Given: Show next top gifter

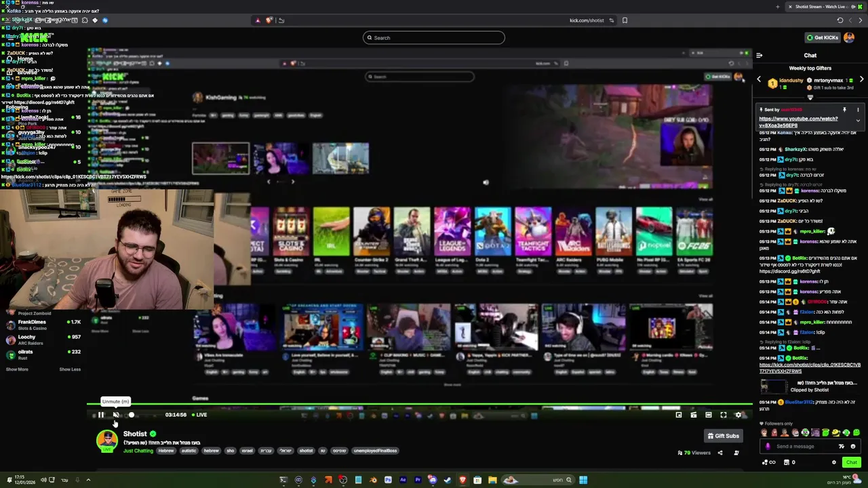Looking at the screenshot, I should pyautogui.click(x=861, y=80).
